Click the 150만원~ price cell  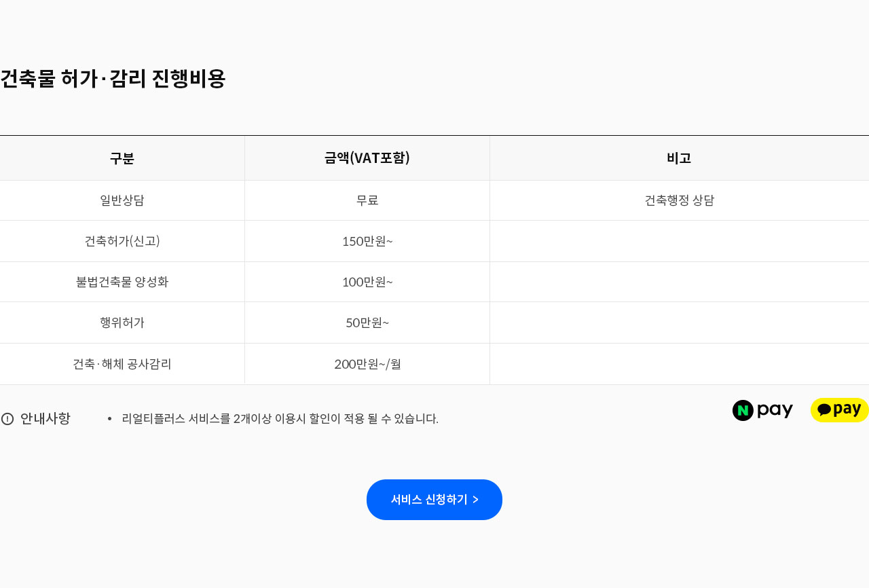click(x=367, y=241)
